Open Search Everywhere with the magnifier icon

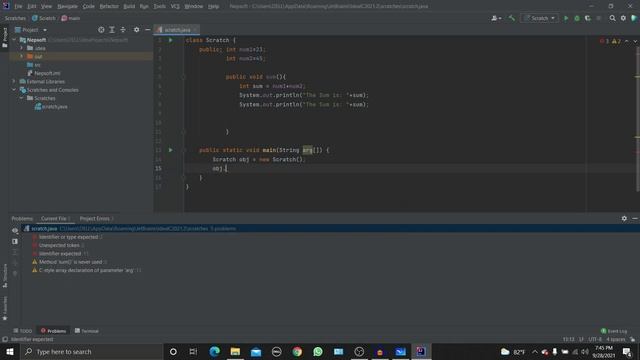coord(612,18)
